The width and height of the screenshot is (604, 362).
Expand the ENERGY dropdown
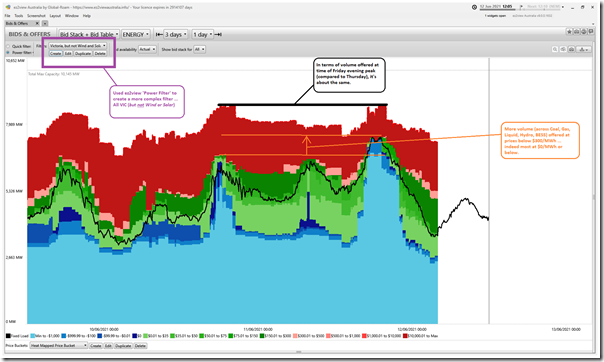point(136,35)
